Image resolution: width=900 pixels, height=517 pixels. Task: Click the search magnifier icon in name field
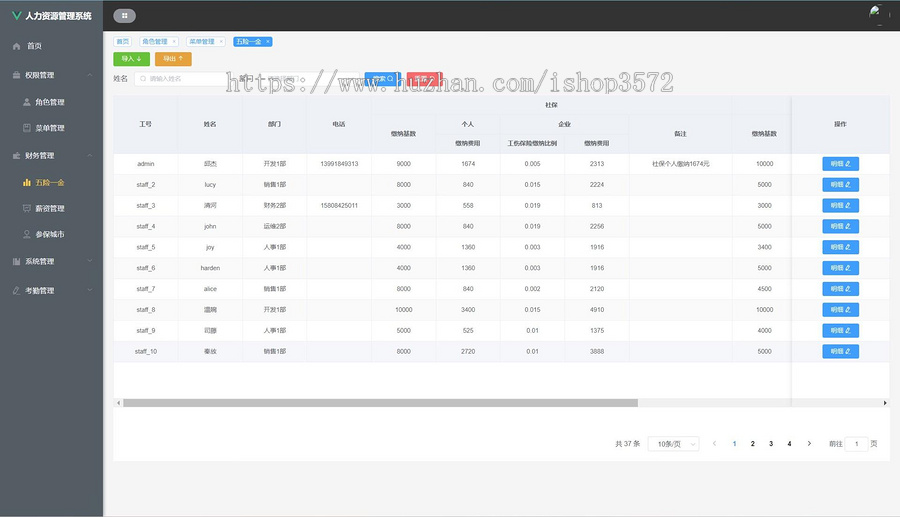143,79
